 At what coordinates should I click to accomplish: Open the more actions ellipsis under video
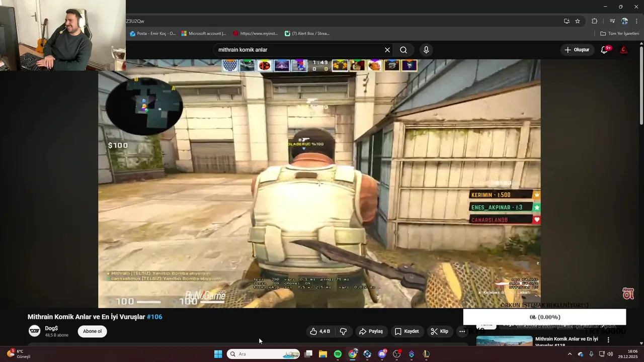(462, 331)
